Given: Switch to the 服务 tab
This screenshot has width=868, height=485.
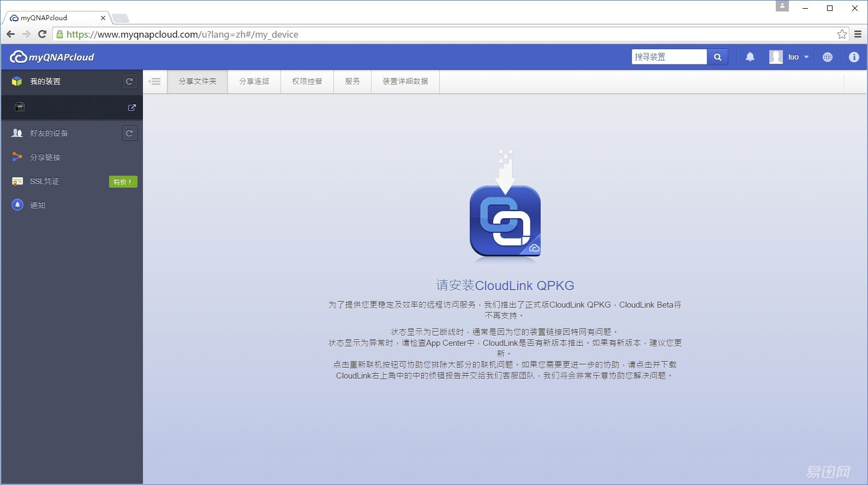Looking at the screenshot, I should tap(352, 81).
